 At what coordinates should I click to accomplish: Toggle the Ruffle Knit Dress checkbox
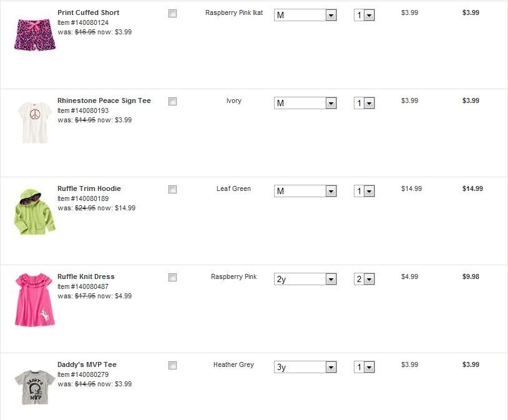[173, 278]
